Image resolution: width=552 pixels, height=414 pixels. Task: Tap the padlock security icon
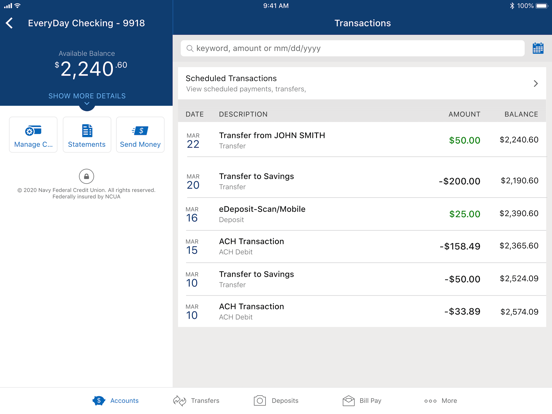click(x=86, y=176)
